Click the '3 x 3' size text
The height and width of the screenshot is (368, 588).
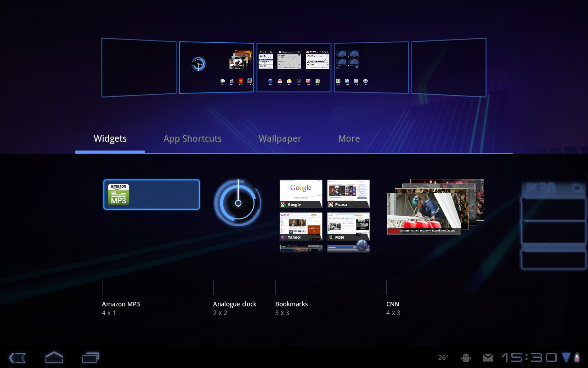[x=282, y=313]
